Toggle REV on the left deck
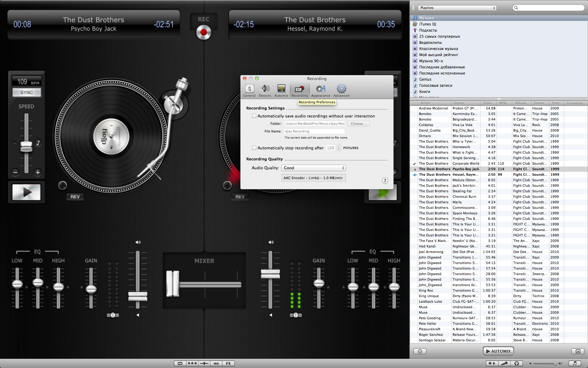The width and height of the screenshot is (588, 368). 75,197
